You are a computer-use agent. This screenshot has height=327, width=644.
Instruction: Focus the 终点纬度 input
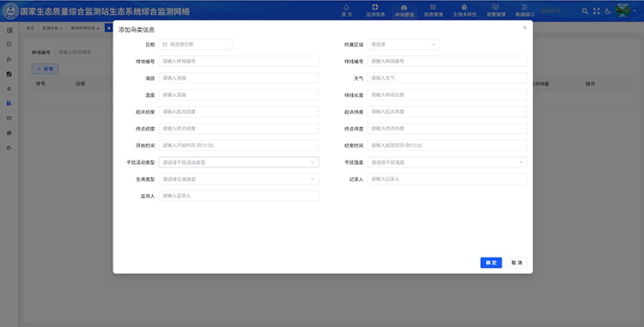[x=447, y=129]
